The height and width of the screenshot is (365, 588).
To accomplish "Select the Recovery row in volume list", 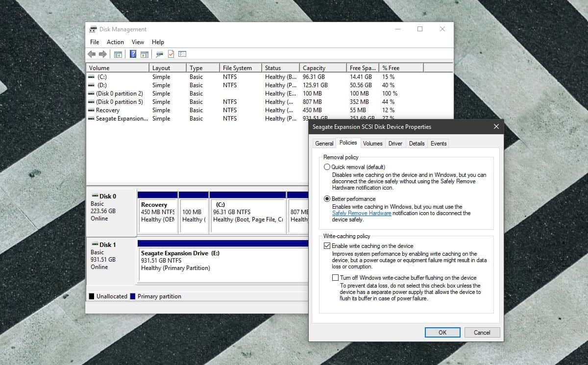I will [269, 110].
